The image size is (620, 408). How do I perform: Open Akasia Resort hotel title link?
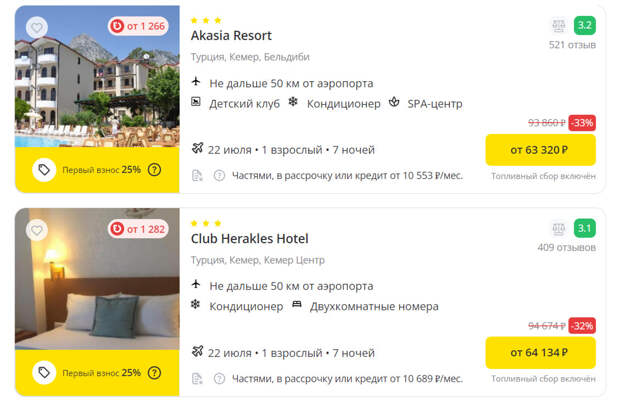click(231, 36)
